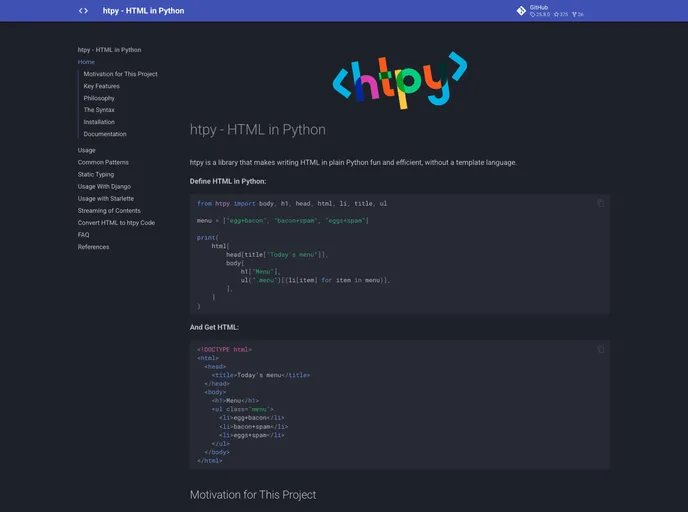
Task: Copy the HTML output code block to clipboard
Action: 601,349
